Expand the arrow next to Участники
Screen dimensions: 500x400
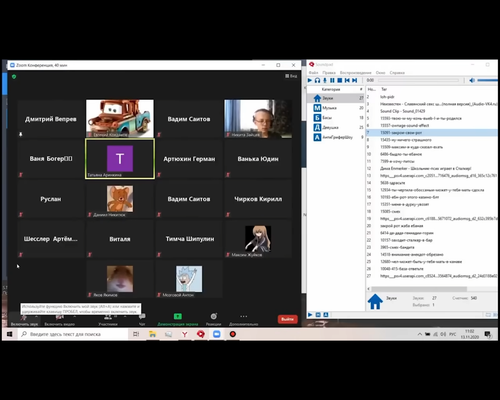(125, 316)
